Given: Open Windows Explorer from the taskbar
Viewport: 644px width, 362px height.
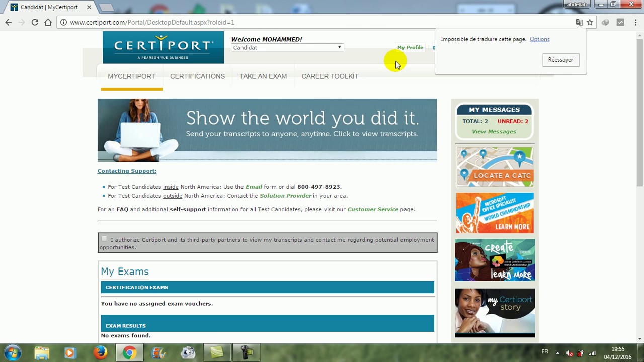Looking at the screenshot, I should pyautogui.click(x=42, y=353).
